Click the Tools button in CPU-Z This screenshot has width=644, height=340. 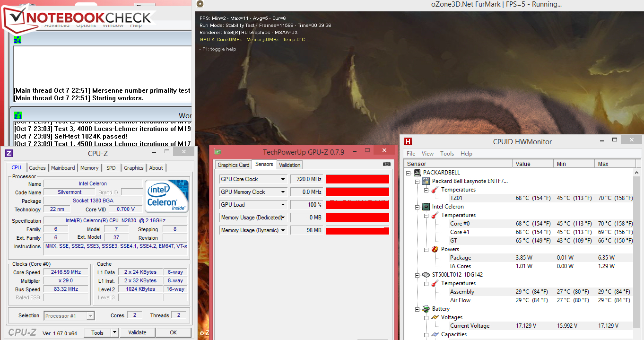pyautogui.click(x=97, y=332)
